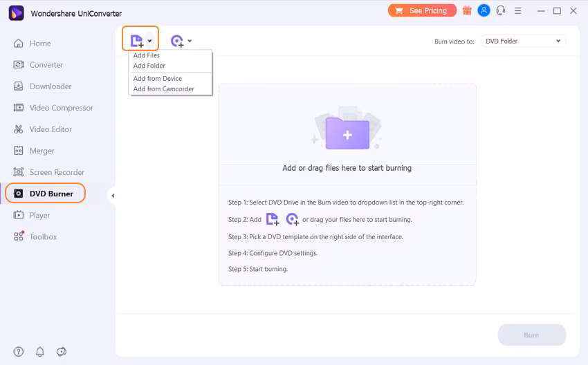Click the Player sidebar icon
588x365 pixels.
pyautogui.click(x=19, y=215)
